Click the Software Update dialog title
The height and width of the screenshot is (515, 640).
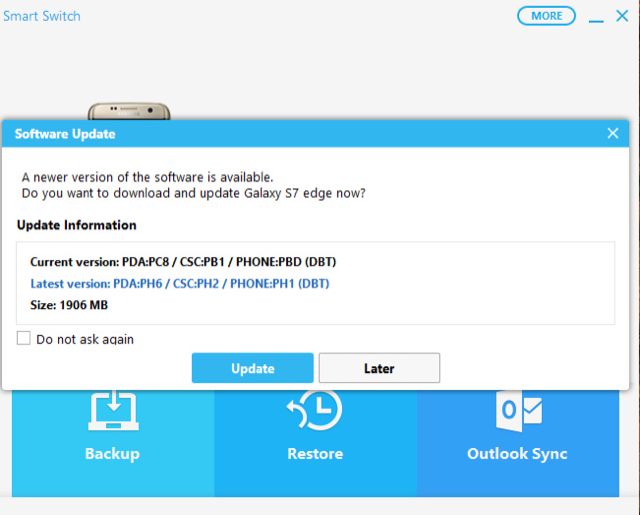65,134
